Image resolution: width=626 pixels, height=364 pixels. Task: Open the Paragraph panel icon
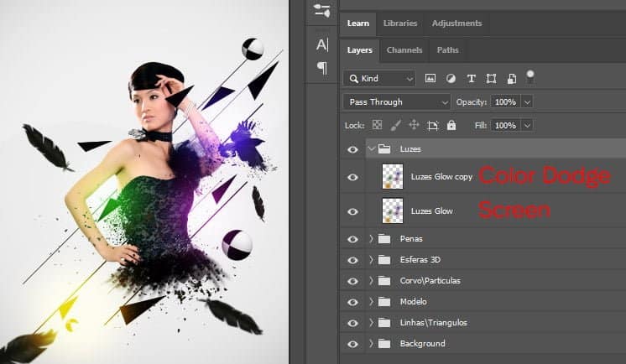[322, 68]
